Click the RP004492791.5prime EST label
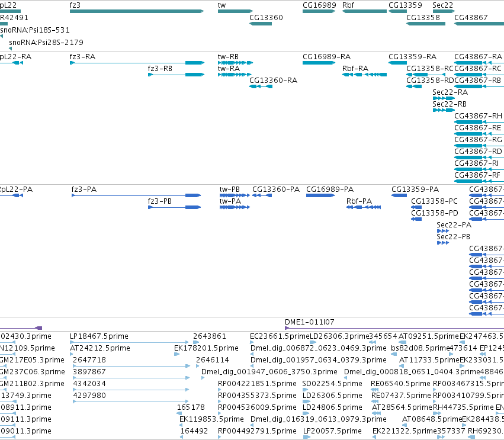 coord(257,431)
